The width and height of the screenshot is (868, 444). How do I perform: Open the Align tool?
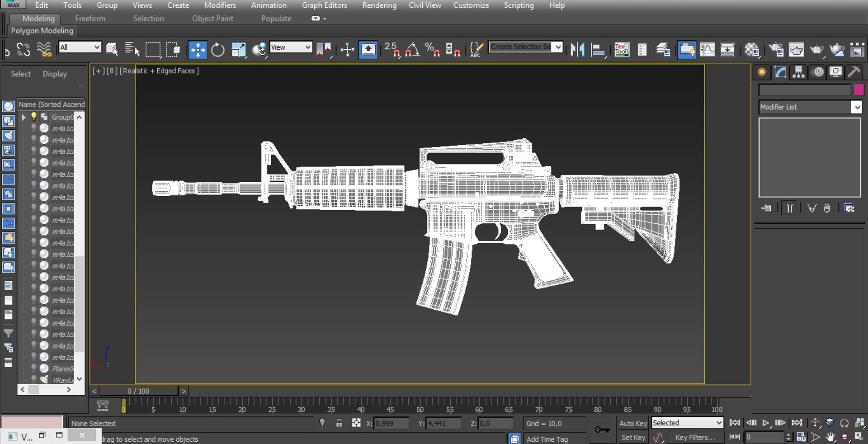[x=598, y=49]
